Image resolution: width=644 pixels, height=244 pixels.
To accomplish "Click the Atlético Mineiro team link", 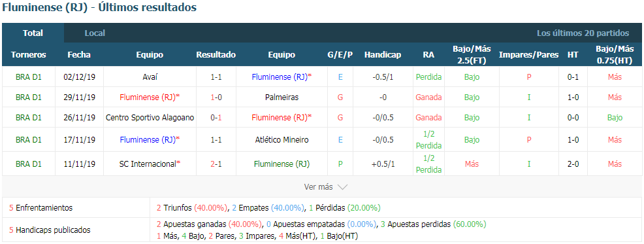I will click(x=282, y=139).
